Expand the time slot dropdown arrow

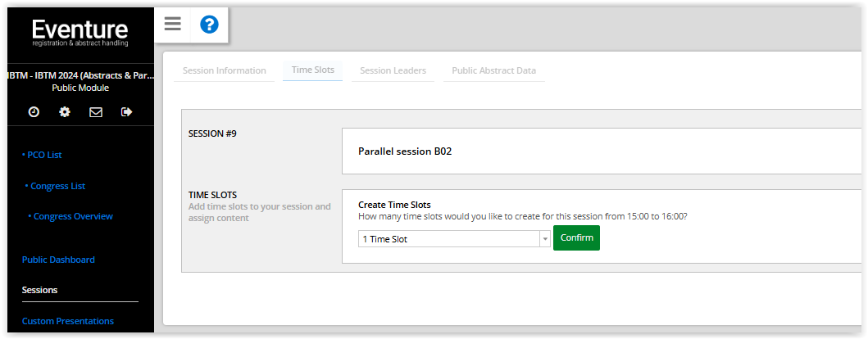545,239
